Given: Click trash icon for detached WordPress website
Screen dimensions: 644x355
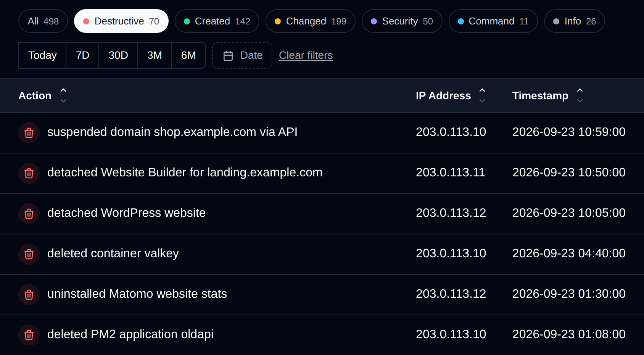Looking at the screenshot, I should 29,214.
